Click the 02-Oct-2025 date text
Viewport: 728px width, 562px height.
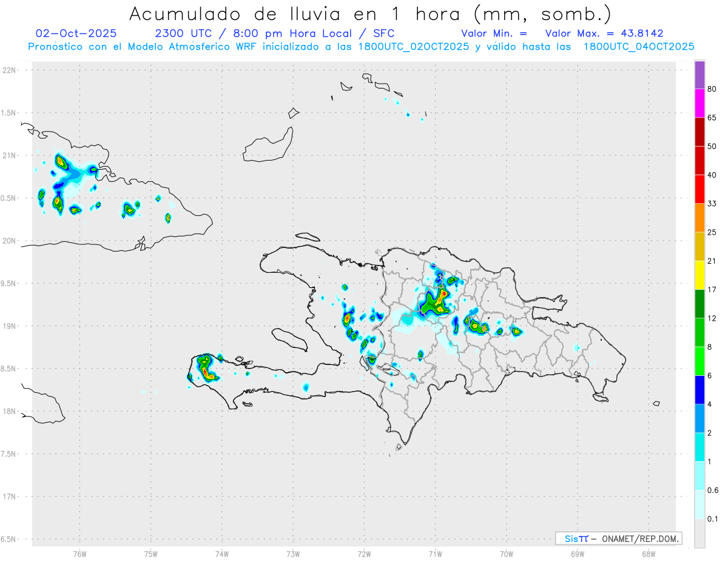point(76,33)
